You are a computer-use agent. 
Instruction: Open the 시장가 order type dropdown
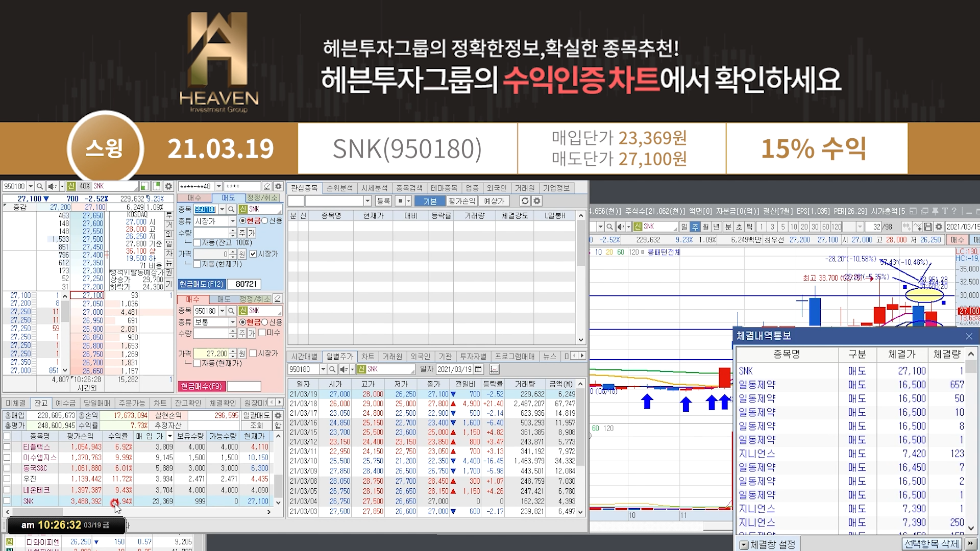(232, 221)
